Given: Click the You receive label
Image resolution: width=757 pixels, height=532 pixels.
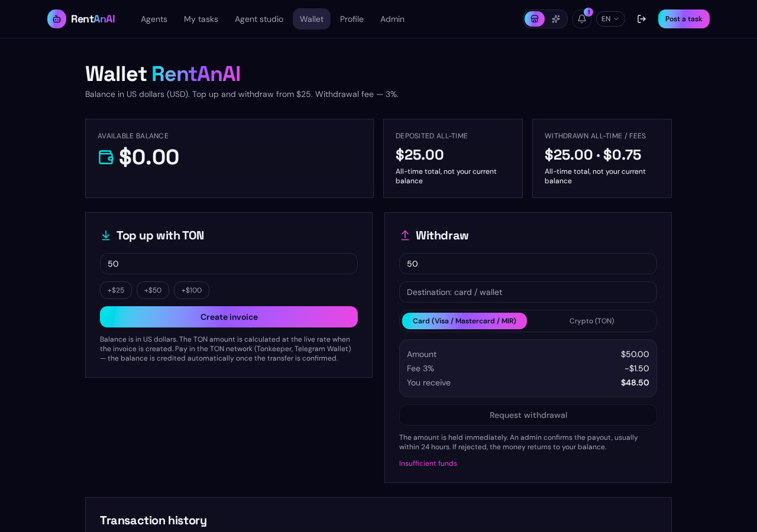Looking at the screenshot, I should point(429,382).
